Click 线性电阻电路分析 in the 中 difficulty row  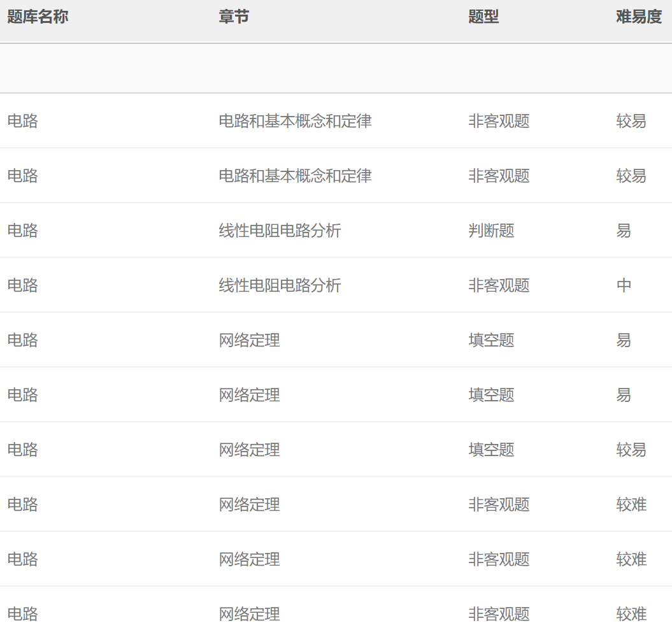[x=280, y=285]
